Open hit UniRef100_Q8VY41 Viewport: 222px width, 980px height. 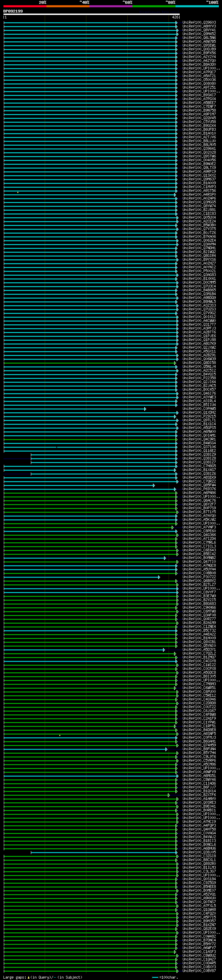(199, 30)
